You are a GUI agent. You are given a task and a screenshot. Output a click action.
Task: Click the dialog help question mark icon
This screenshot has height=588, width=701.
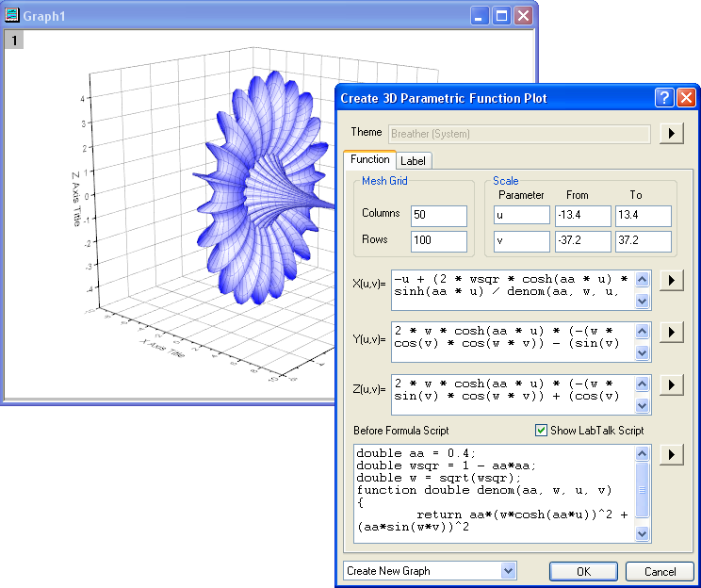(x=664, y=97)
